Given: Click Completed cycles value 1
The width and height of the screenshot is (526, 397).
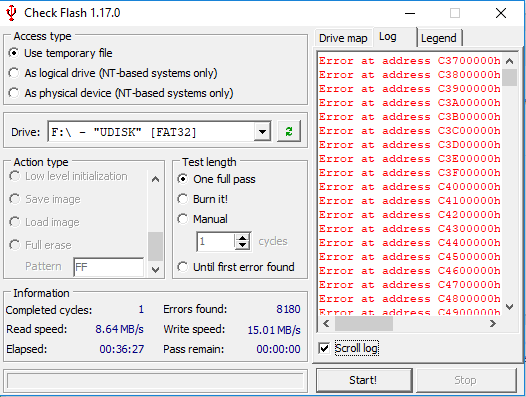Looking at the screenshot, I should (x=141, y=309).
